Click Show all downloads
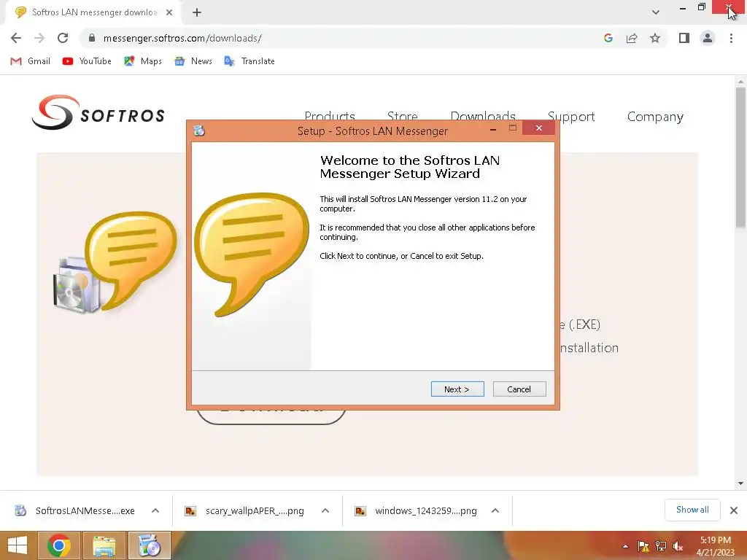Screen dimensions: 747x560 (692, 510)
